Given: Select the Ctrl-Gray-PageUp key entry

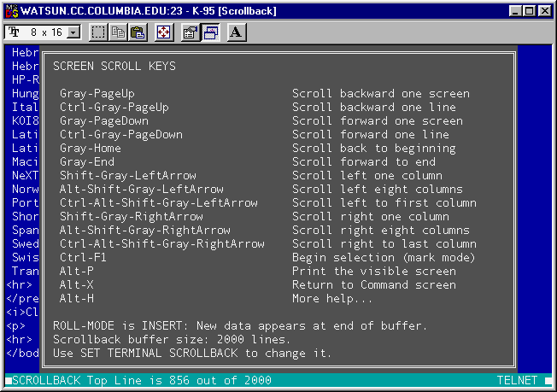Looking at the screenshot, I should click(114, 108).
